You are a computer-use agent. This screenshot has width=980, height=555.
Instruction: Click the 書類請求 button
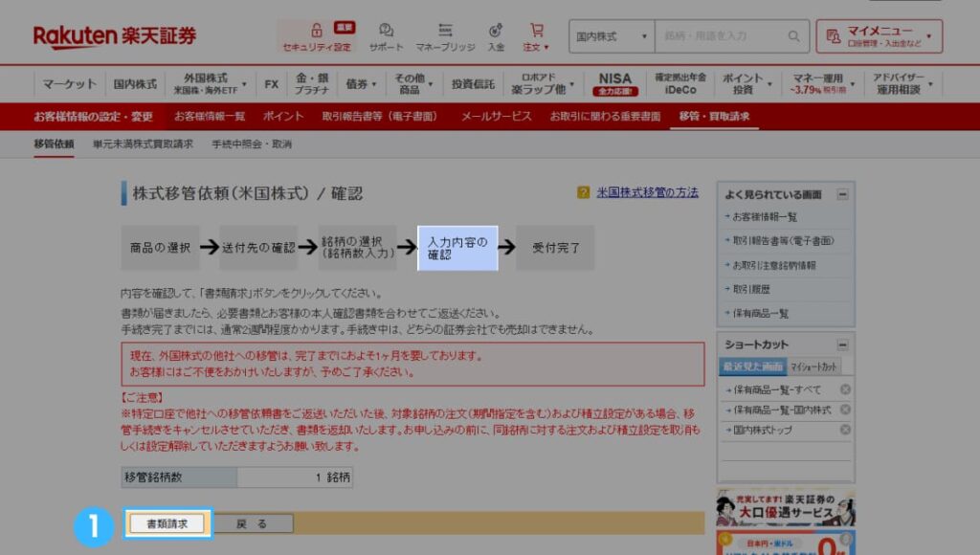point(167,523)
